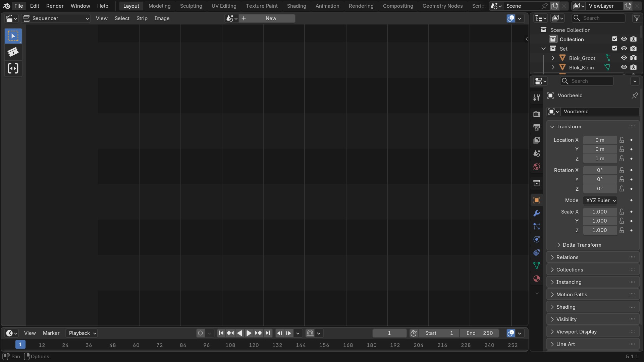The height and width of the screenshot is (362, 644).
Task: Open the Tool properties tab
Action: pos(537,98)
